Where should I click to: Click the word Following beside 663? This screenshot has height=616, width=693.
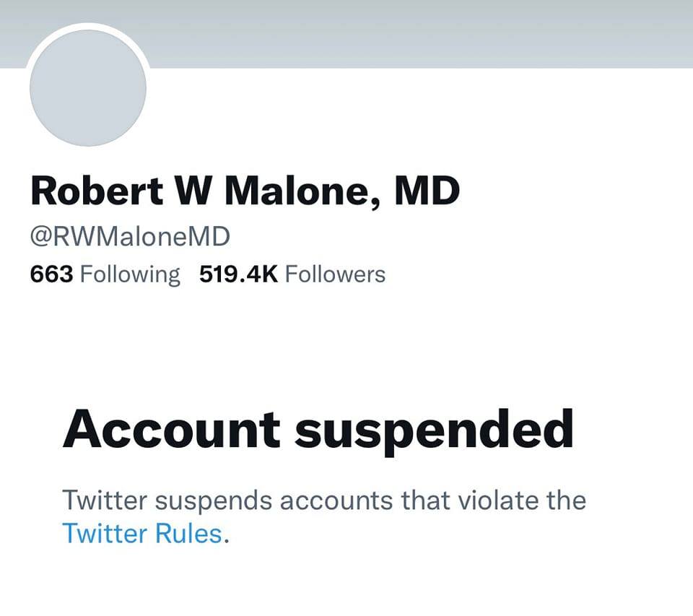tap(130, 274)
